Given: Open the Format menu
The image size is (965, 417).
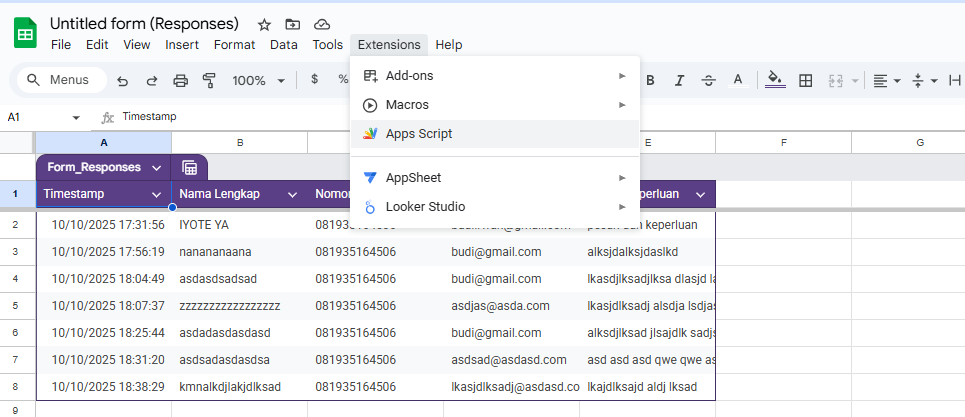Looking at the screenshot, I should tap(234, 45).
